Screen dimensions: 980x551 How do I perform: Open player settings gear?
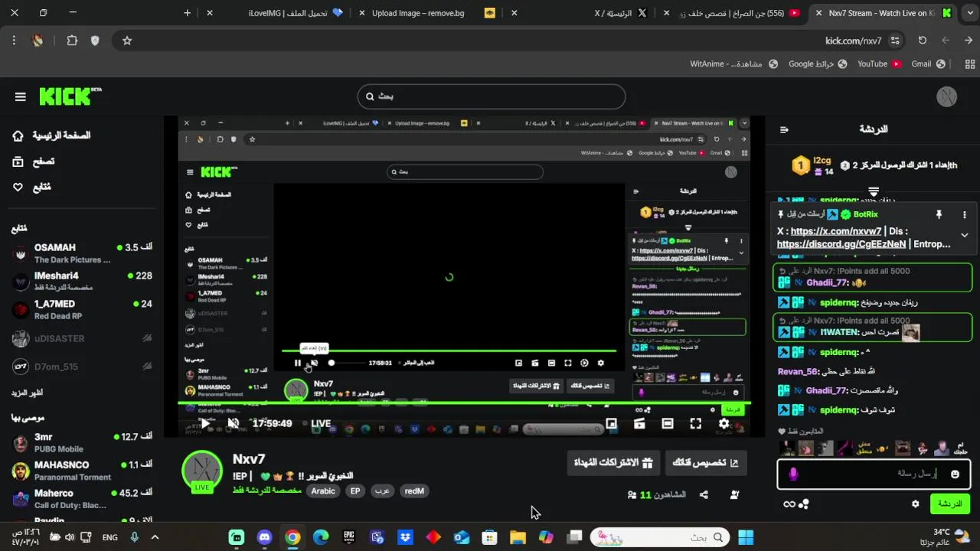point(724,423)
